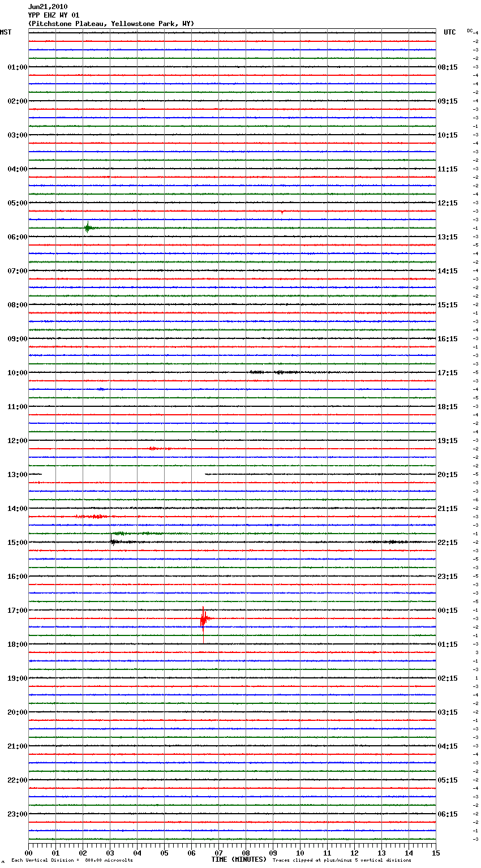Click the TIME (MINUTES) axis title

[239, 860]
